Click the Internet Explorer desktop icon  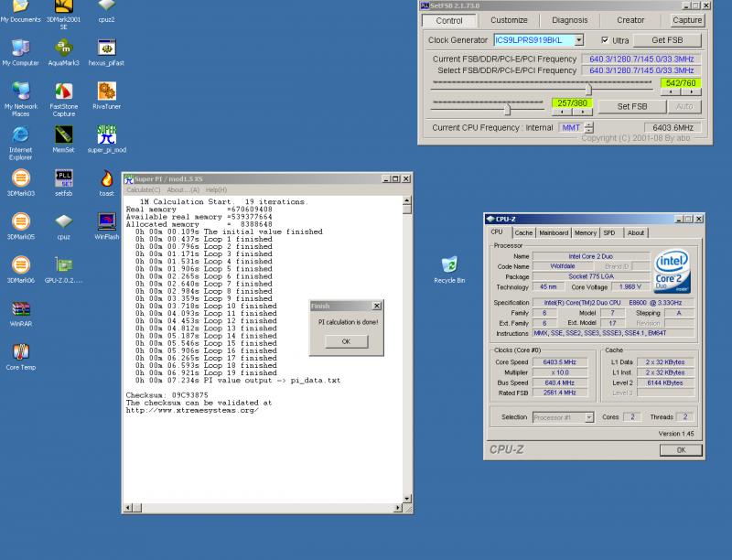pyautogui.click(x=20, y=143)
